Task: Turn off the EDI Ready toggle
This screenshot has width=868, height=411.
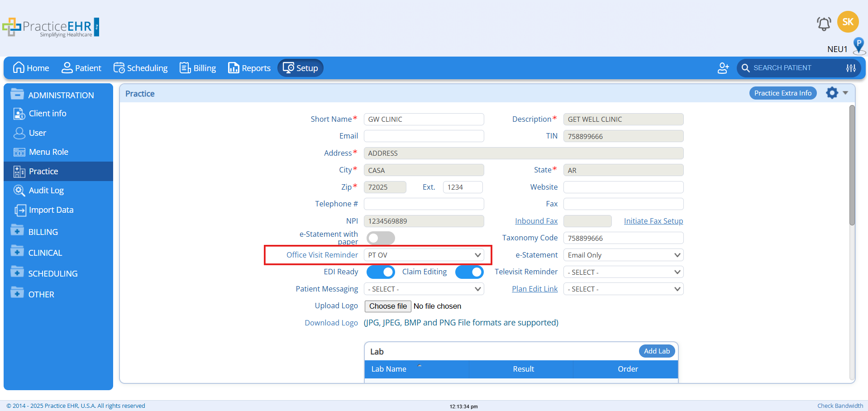Action: click(381, 272)
